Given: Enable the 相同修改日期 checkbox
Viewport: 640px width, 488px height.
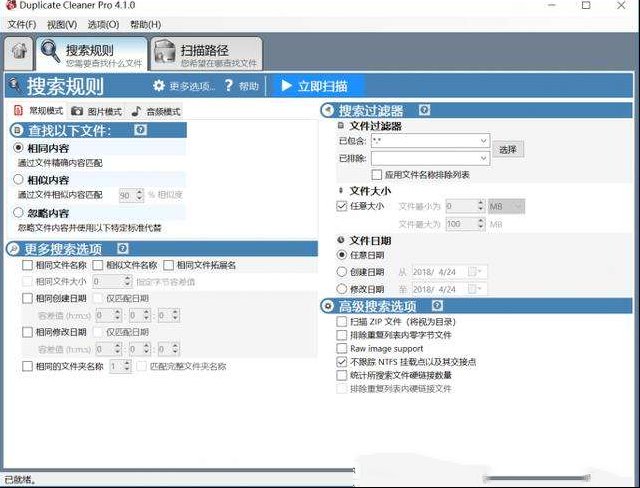Looking at the screenshot, I should 27,332.
